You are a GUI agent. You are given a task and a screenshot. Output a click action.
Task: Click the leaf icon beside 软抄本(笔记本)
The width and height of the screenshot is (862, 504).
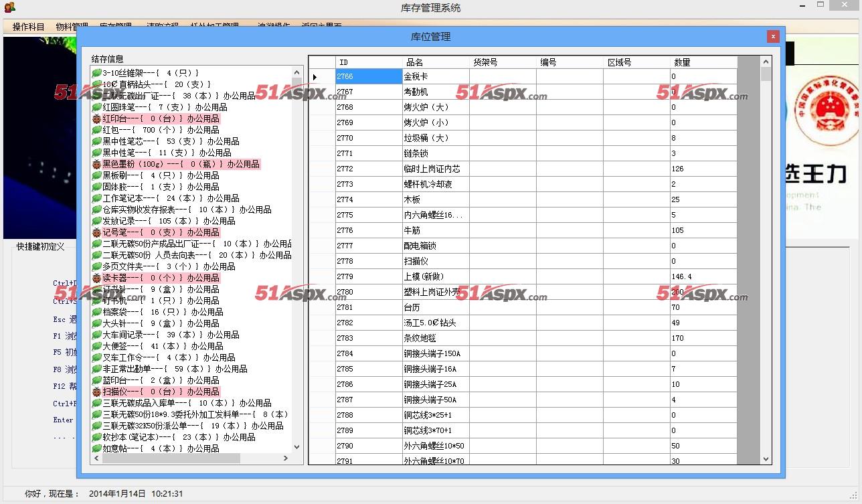(97, 437)
